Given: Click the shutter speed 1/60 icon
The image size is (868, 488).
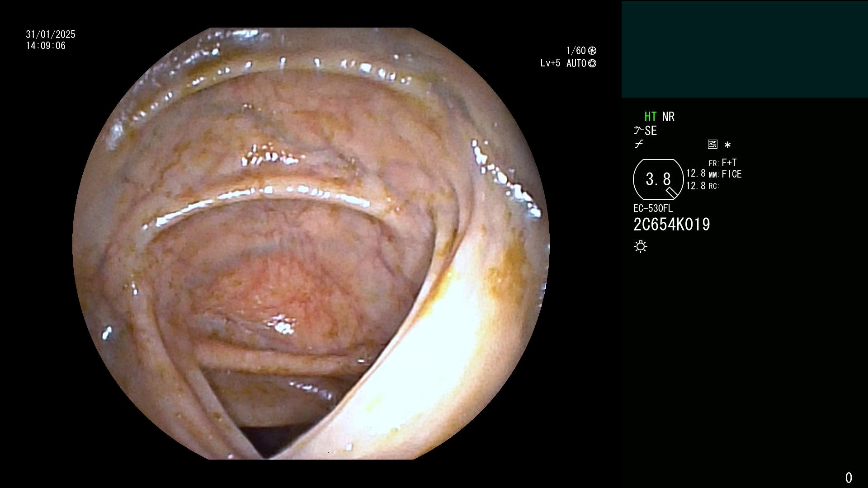Looking at the screenshot, I should click(x=592, y=51).
